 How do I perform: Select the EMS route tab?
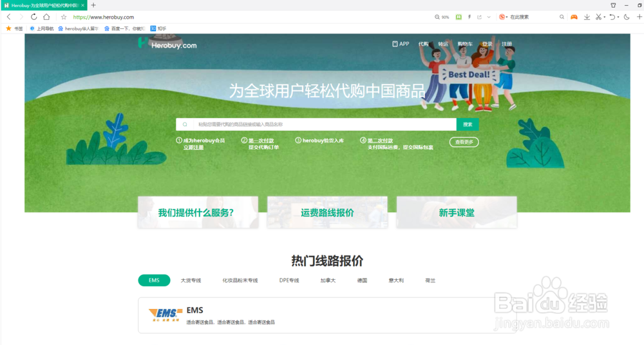pyautogui.click(x=154, y=280)
